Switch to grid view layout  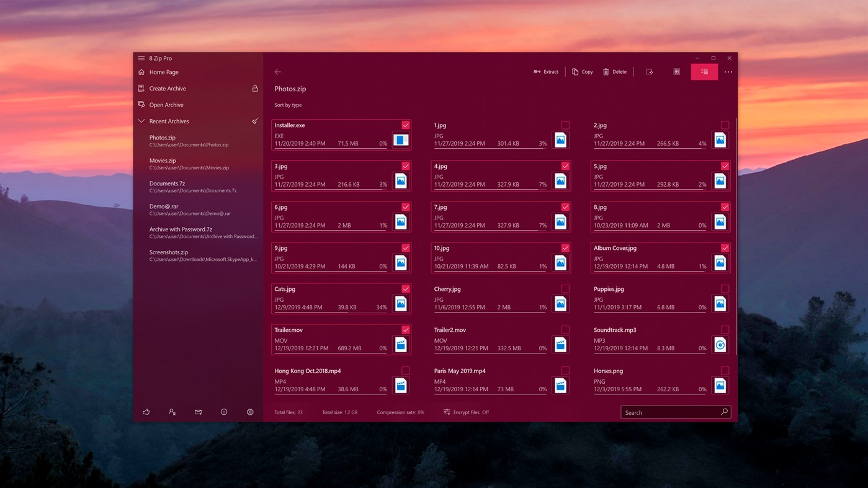point(676,71)
